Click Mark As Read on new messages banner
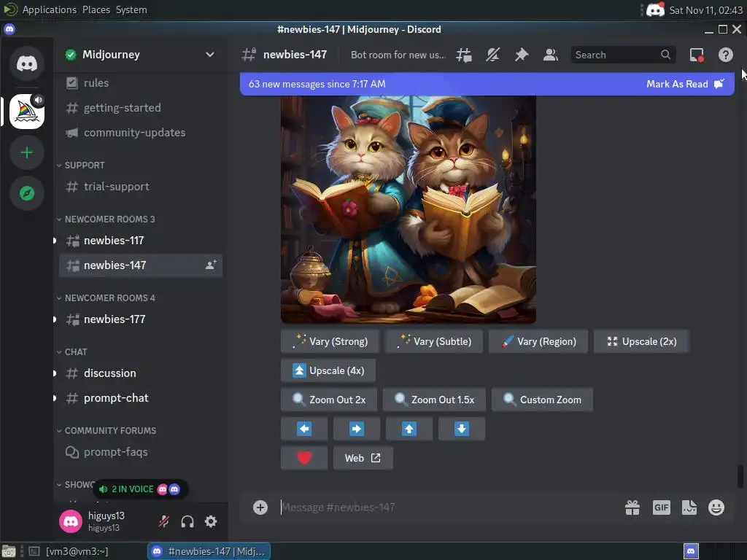 (x=685, y=84)
